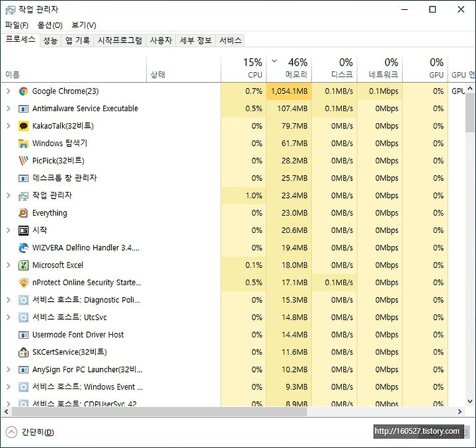Click the 간단히(D) fewer details button
The width and height of the screenshot is (476, 448).
click(30, 432)
